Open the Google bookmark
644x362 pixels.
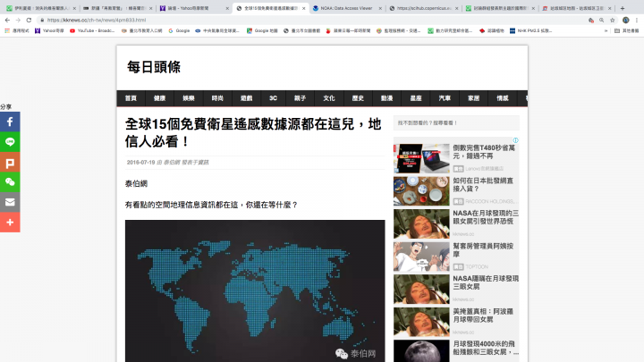pos(179,30)
